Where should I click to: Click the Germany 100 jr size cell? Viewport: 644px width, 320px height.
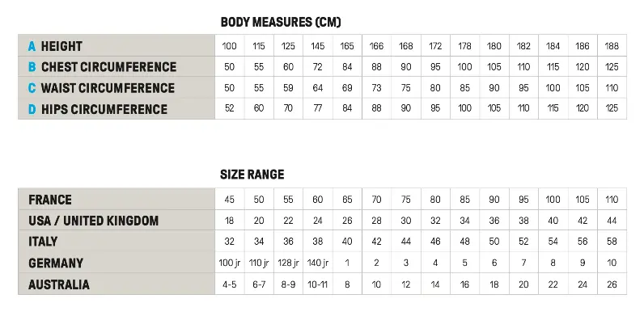pos(230,263)
